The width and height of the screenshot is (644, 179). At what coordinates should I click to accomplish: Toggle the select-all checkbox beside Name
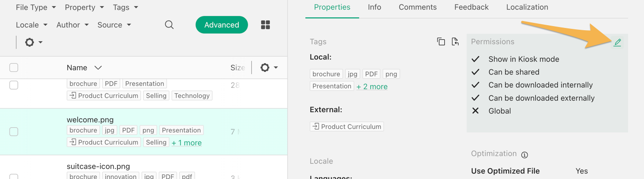[x=14, y=68]
